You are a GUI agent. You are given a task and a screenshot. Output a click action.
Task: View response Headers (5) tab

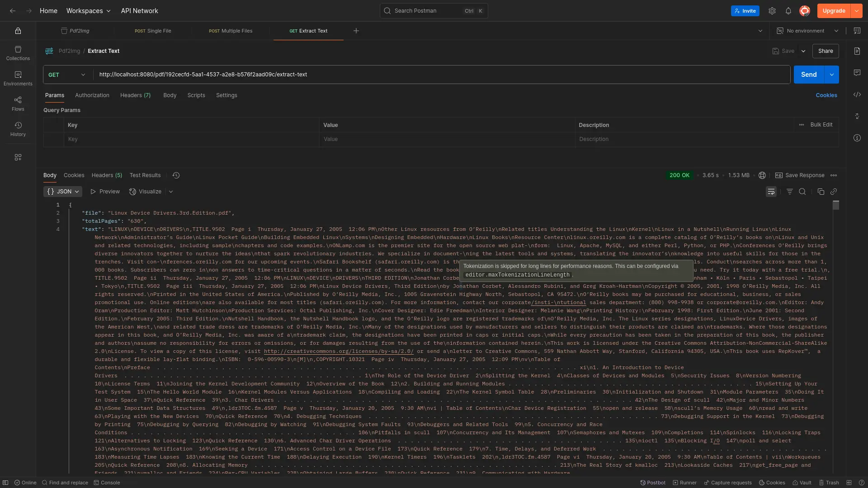[107, 175]
